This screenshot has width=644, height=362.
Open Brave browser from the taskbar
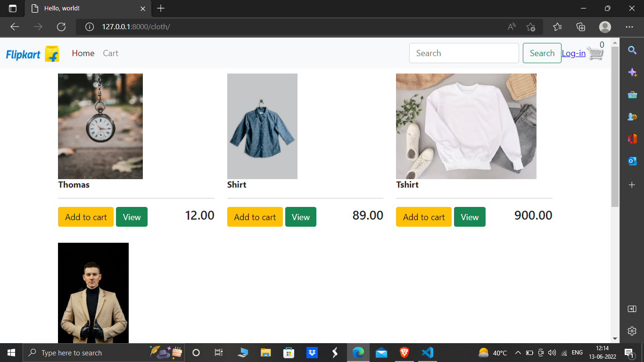[404, 352]
